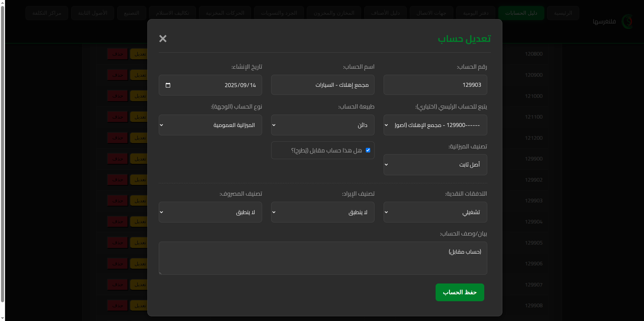Expand the account type (المیزانیة العمومیة) dropdown

click(210, 125)
